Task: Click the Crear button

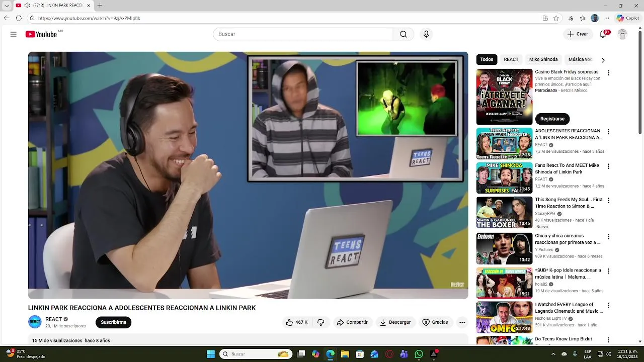Action: click(578, 34)
